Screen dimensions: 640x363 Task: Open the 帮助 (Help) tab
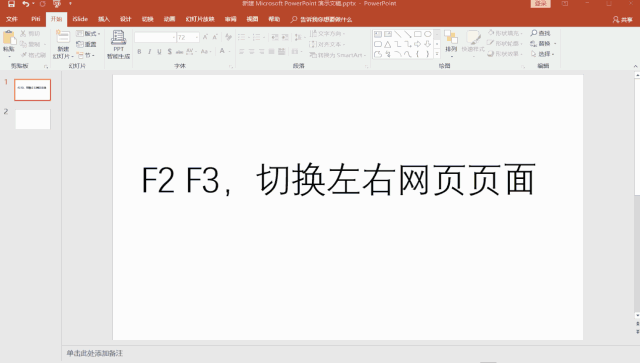[274, 19]
